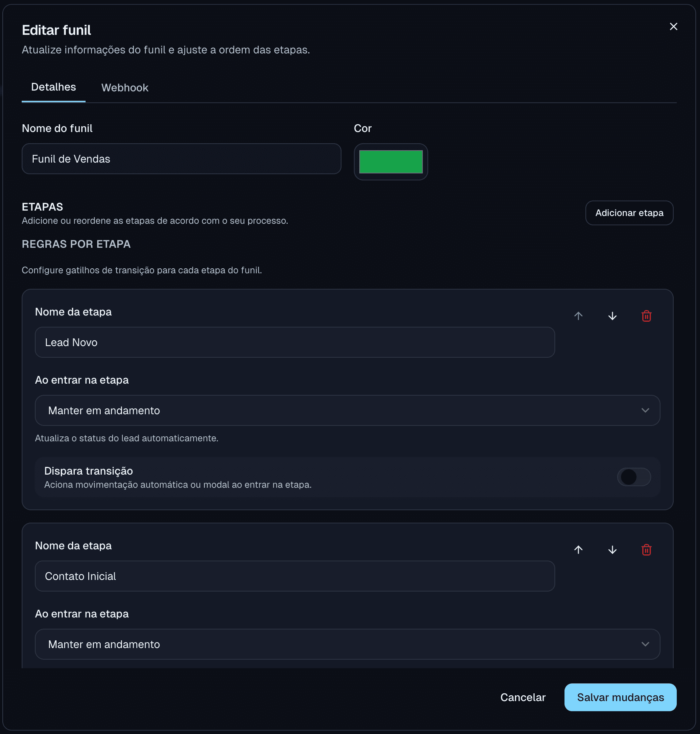Expand the chevron in Lead Novo status dropdown
This screenshot has width=700, height=734.
pyautogui.click(x=645, y=410)
